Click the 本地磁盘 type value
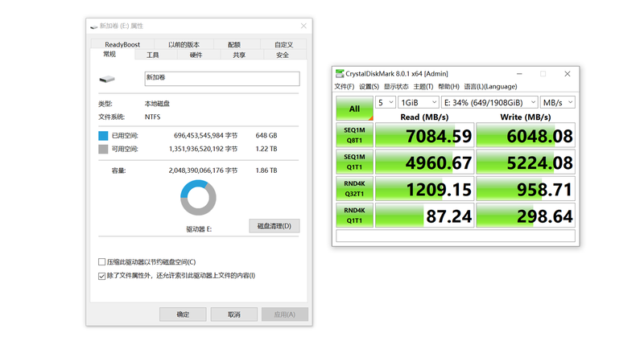644x345 pixels. point(157,104)
